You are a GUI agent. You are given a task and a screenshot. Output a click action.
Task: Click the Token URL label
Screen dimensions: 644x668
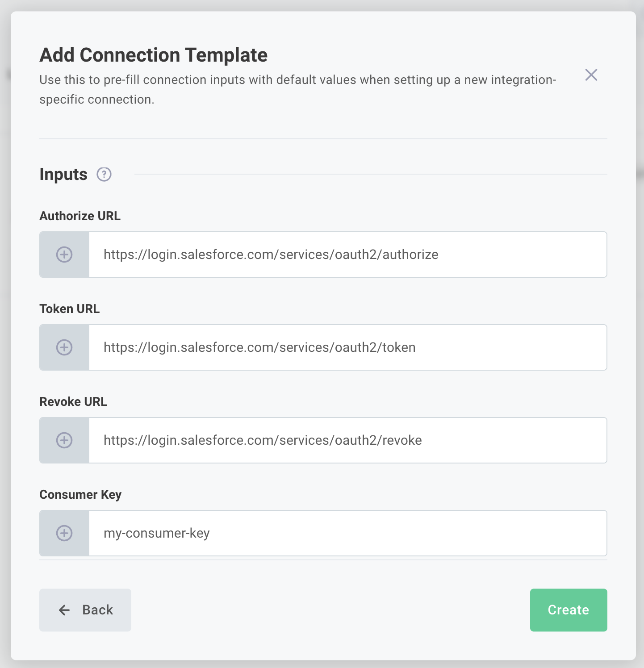pos(70,309)
